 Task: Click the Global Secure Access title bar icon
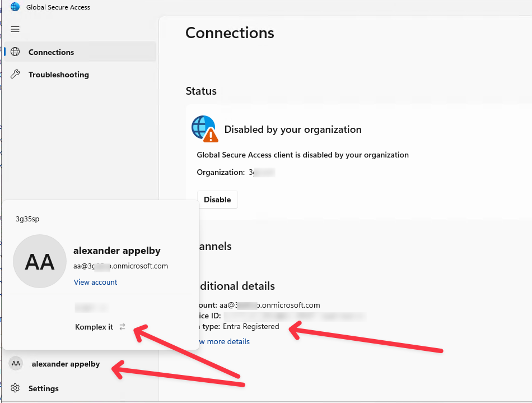[15, 7]
